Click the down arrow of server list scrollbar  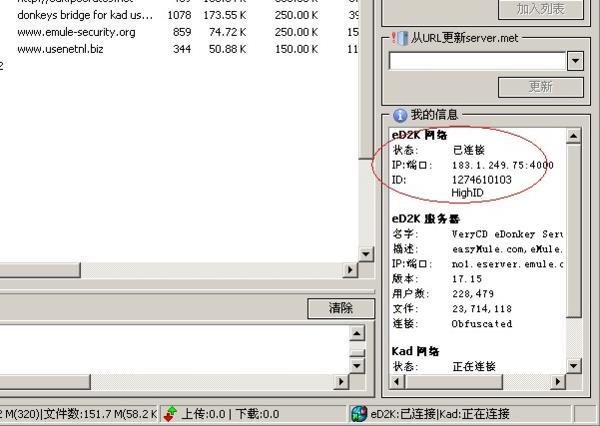pos(366,254)
